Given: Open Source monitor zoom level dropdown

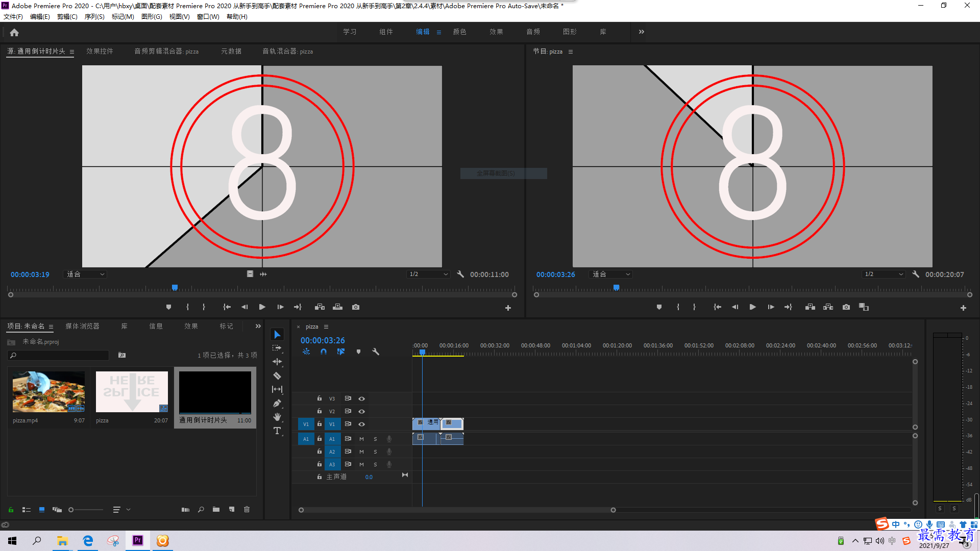Looking at the screenshot, I should pyautogui.click(x=85, y=274).
